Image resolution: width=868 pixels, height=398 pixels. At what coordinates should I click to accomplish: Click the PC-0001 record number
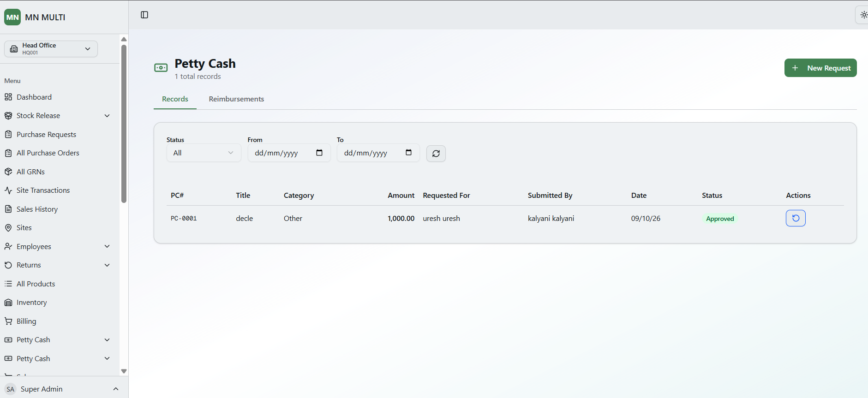[184, 219]
